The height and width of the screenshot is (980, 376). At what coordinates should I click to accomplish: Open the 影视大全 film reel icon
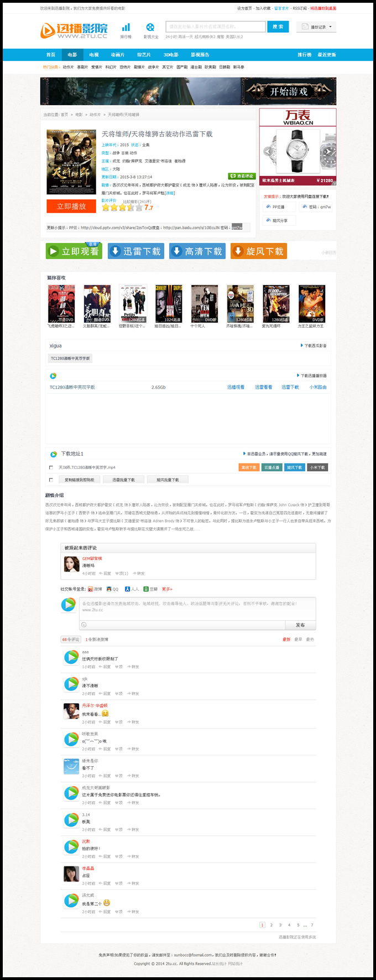(x=150, y=27)
